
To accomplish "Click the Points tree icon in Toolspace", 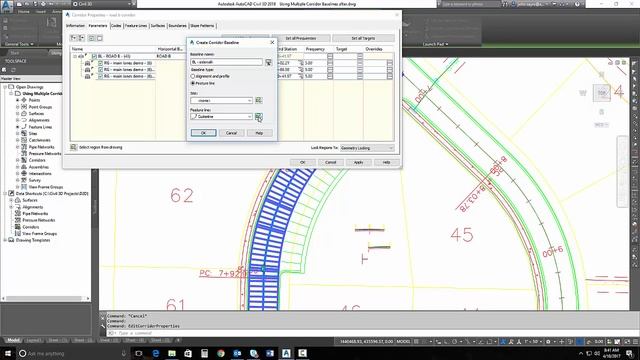I will pyautogui.click(x=24, y=100).
